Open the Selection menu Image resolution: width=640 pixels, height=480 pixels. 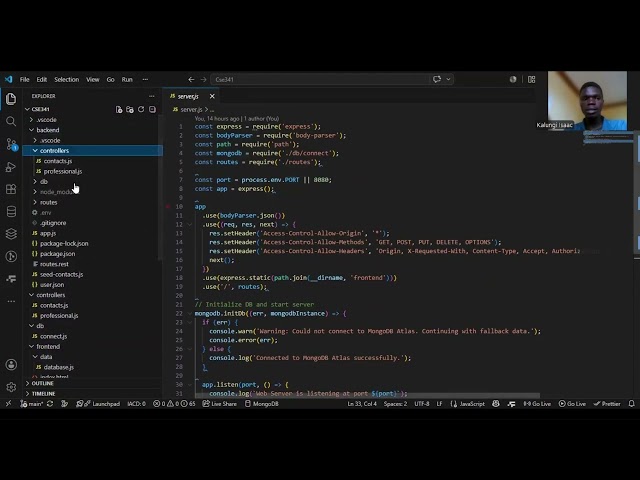click(67, 80)
